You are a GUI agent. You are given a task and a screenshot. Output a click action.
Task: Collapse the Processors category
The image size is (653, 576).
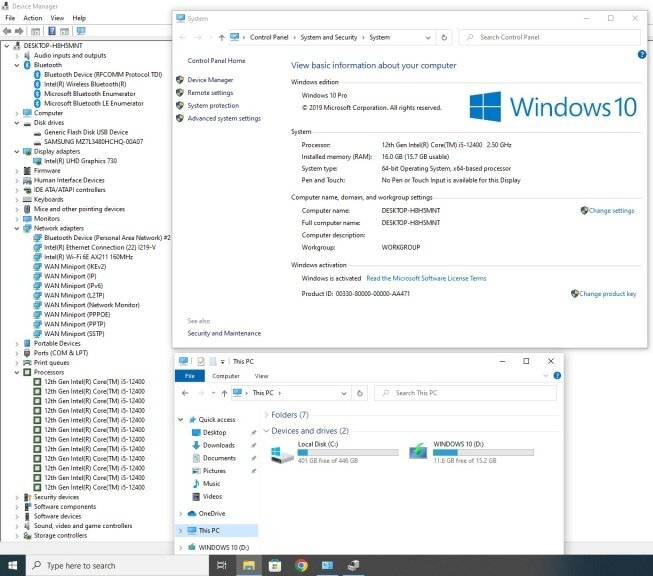[17, 372]
